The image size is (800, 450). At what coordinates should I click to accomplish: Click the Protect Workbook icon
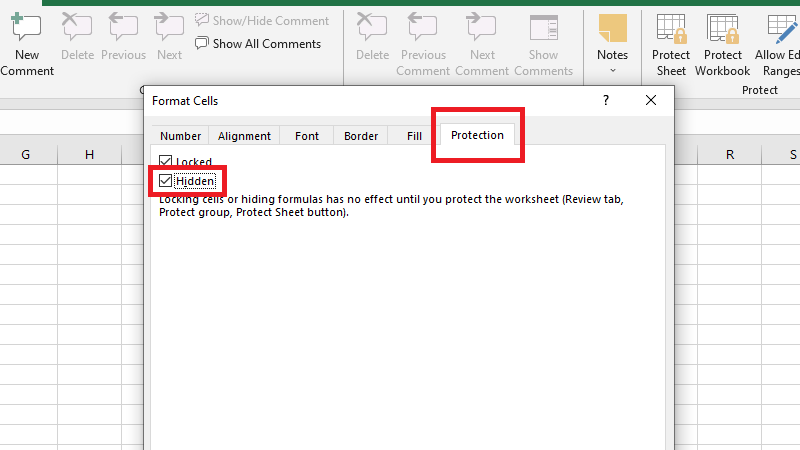722,28
